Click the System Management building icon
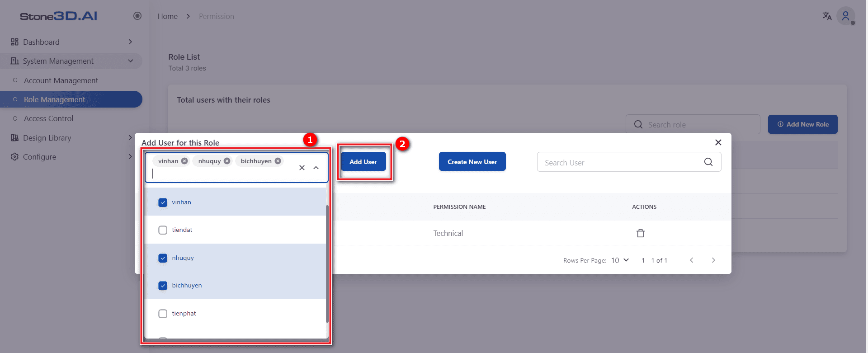This screenshot has height=353, width=868. (14, 61)
